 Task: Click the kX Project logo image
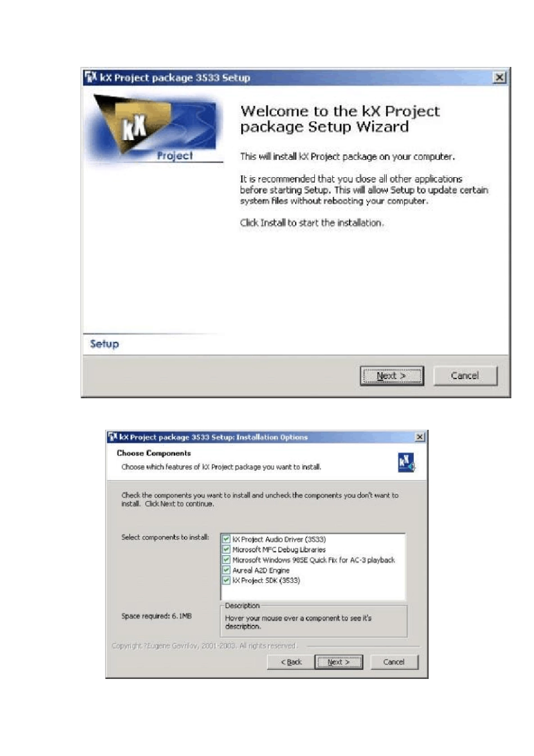(153, 128)
